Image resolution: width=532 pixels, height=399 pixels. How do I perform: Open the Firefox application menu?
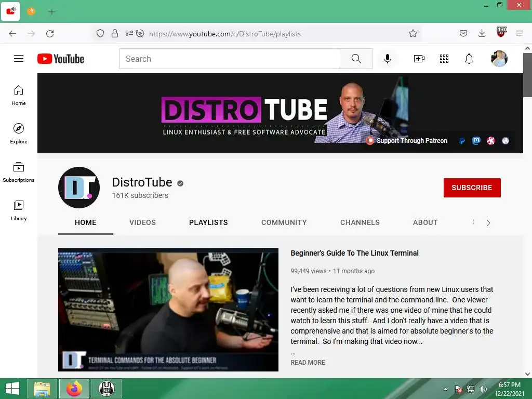[520, 33]
